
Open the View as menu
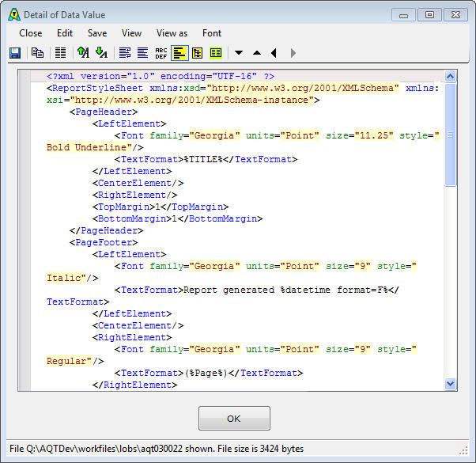pyautogui.click(x=172, y=33)
